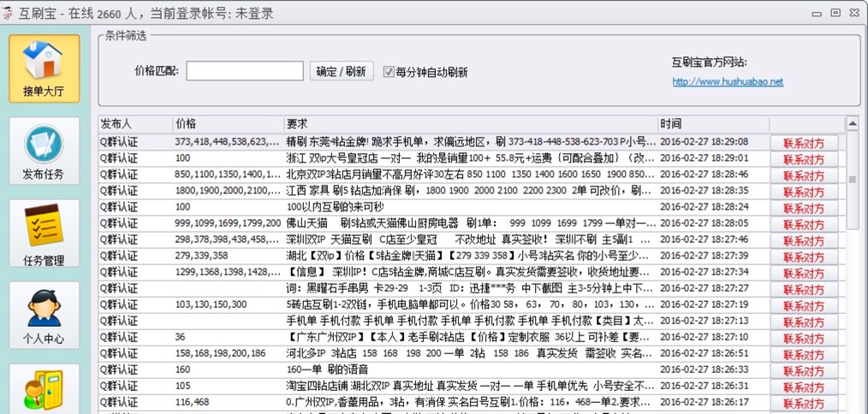
Task: Click 联系对方 for the 18:27:19 row
Action: click(804, 306)
